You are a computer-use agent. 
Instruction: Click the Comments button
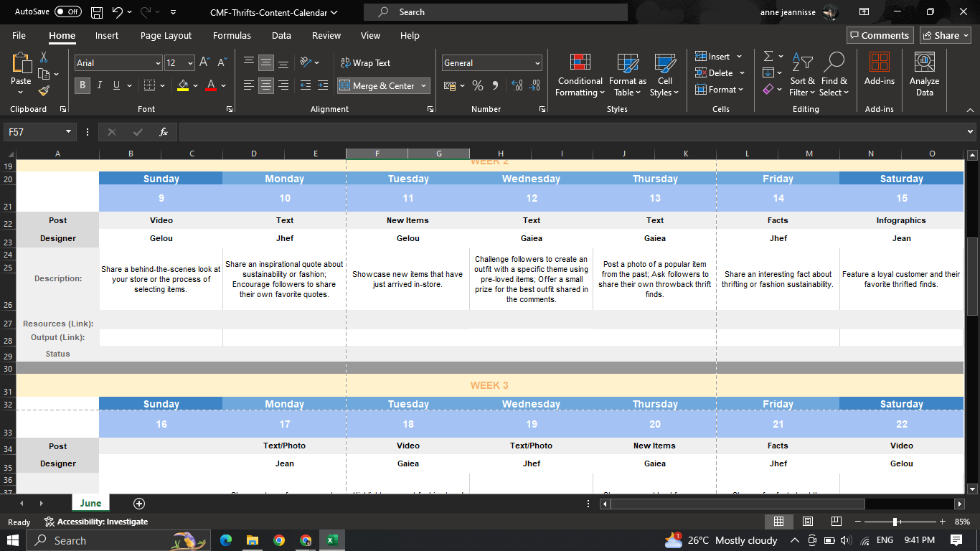pyautogui.click(x=879, y=35)
